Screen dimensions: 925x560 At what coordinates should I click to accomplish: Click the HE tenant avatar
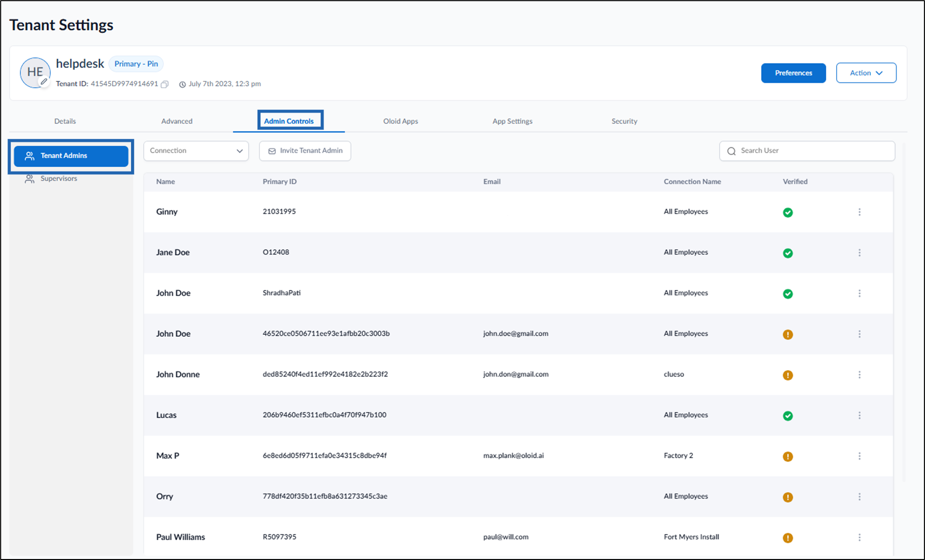pos(35,72)
